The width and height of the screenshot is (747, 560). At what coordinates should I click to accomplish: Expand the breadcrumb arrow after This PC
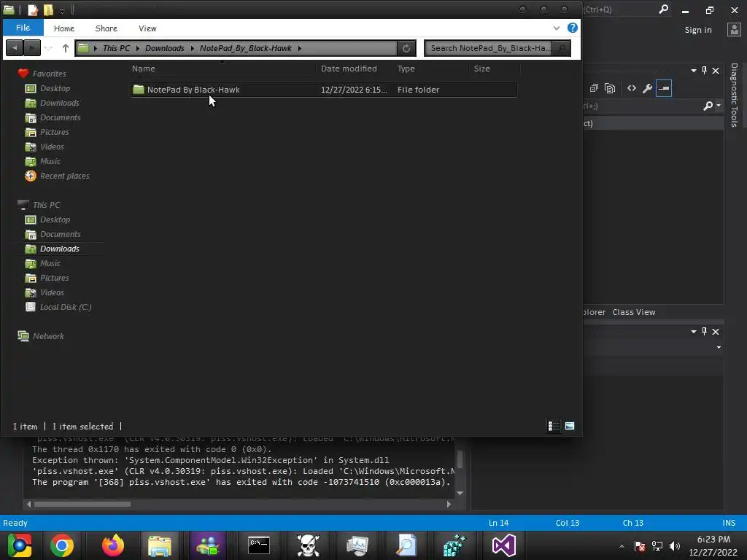[x=138, y=48]
